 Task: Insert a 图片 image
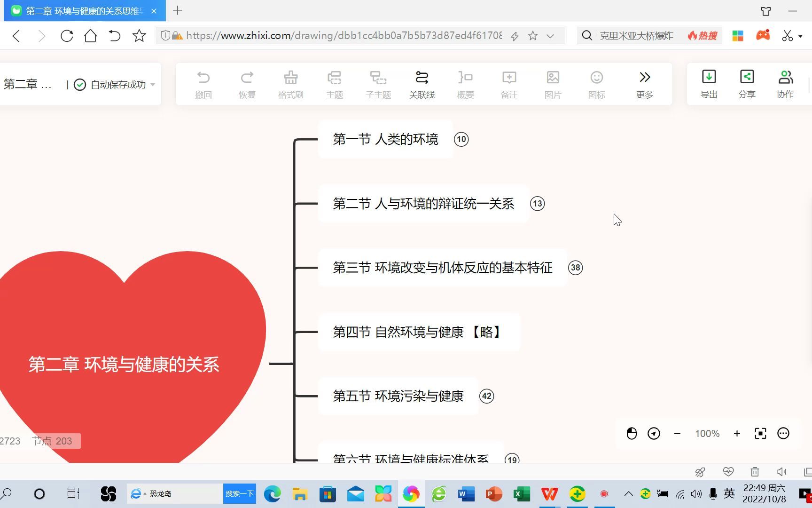click(x=553, y=85)
